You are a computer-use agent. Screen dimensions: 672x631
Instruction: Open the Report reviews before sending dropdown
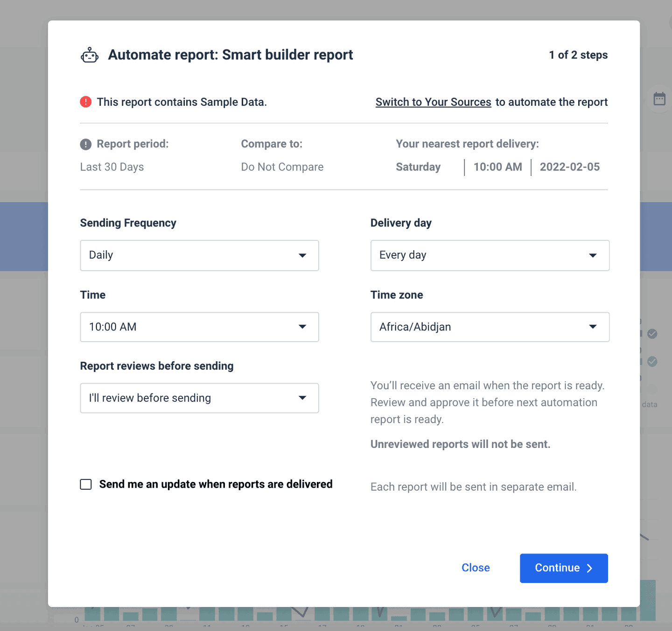(199, 398)
